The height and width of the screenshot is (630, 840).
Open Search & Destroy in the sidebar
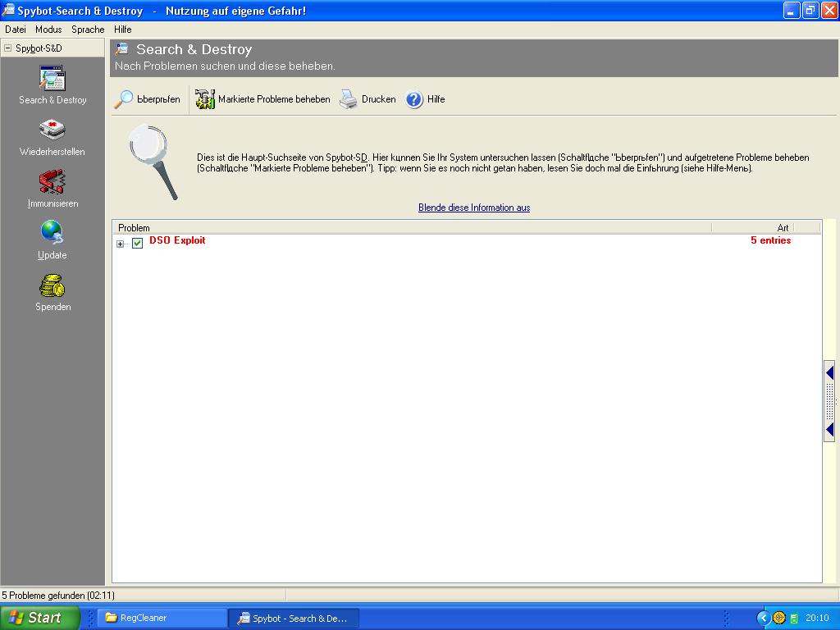tap(52, 80)
